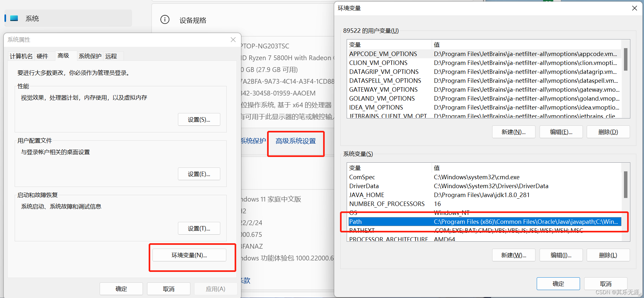
Task: Click the System monitor icon in Settings sidebar
Action: point(14,18)
